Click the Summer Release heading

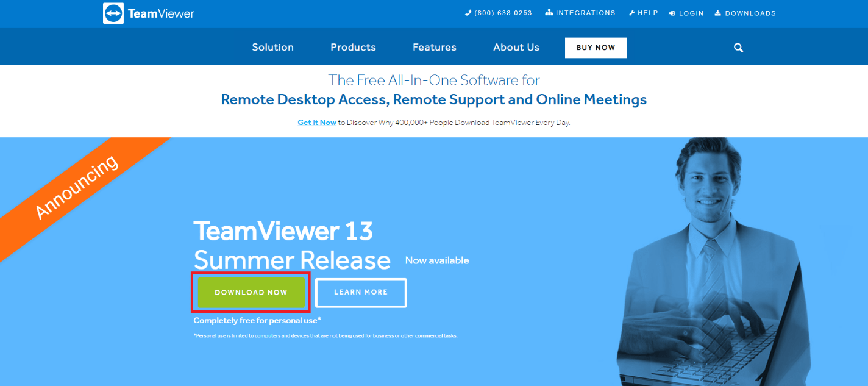[292, 260]
